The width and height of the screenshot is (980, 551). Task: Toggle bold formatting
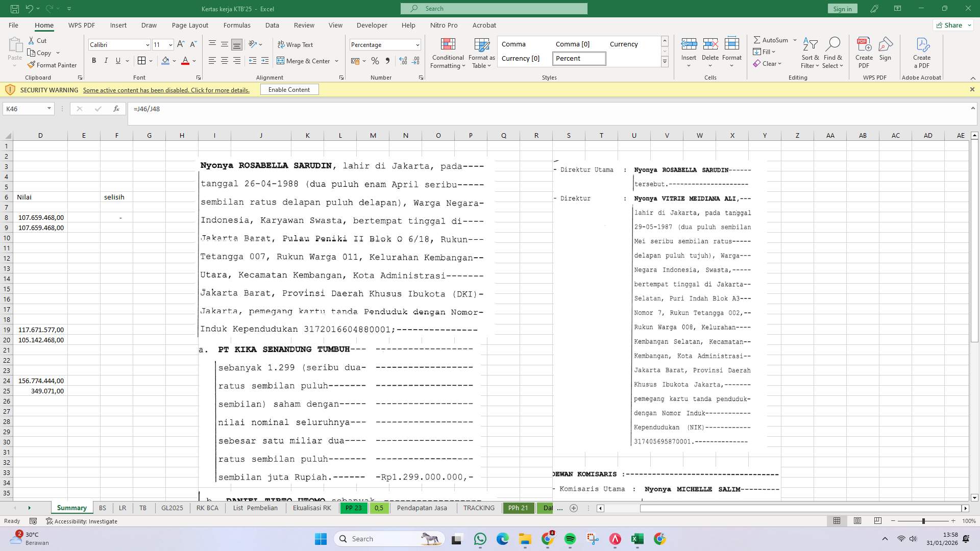(94, 61)
